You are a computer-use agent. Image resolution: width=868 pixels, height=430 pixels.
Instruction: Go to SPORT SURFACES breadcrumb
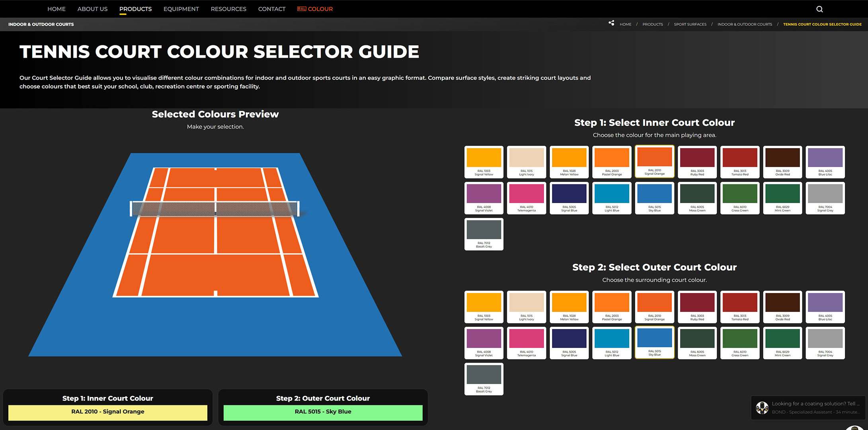click(690, 24)
